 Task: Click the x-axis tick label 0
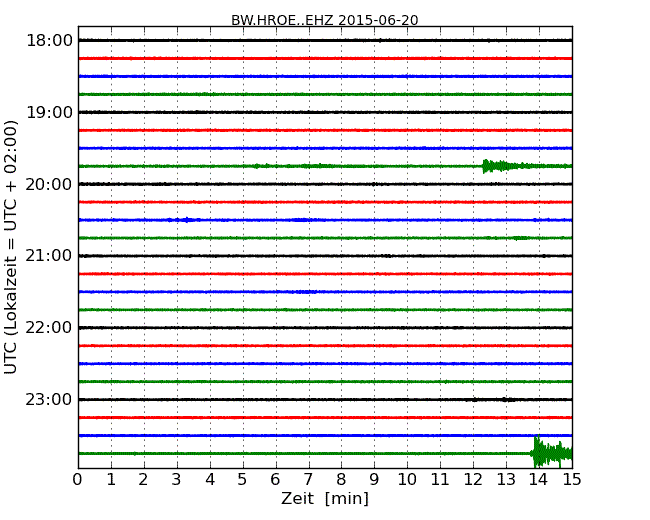(78, 480)
